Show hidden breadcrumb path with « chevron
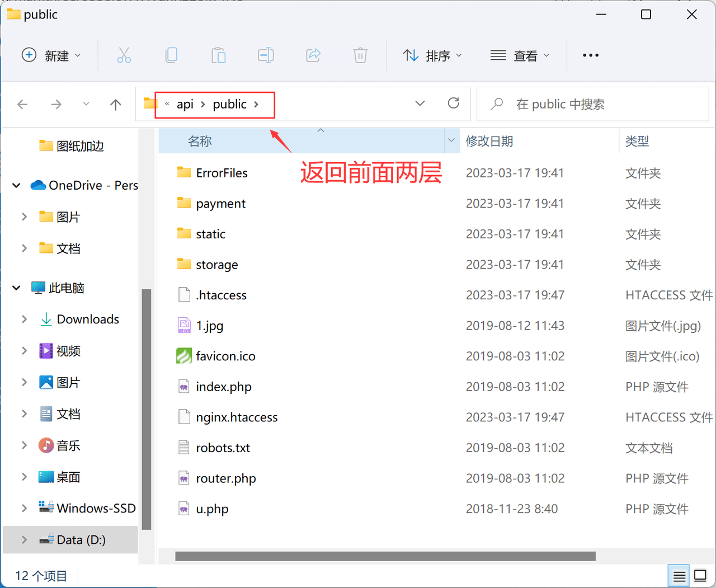This screenshot has width=716, height=588. click(x=167, y=104)
